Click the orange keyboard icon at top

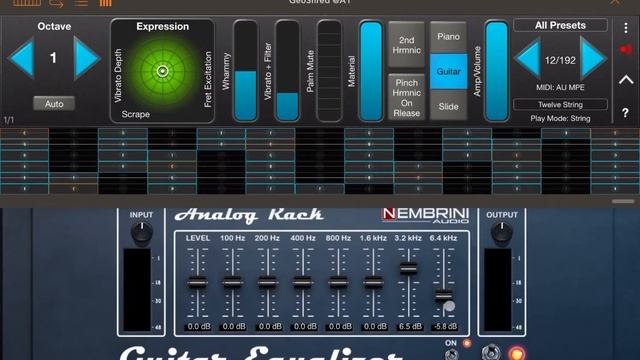[27, 2]
